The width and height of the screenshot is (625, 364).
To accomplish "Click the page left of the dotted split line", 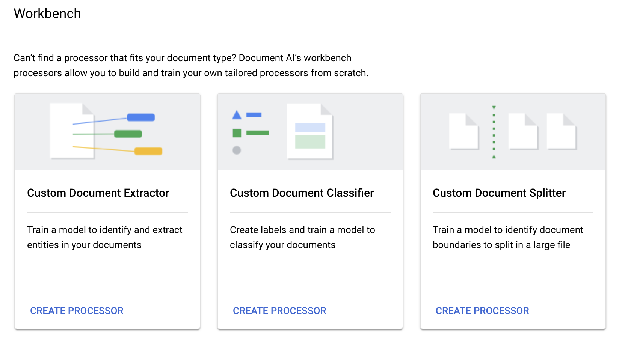I will (464, 132).
